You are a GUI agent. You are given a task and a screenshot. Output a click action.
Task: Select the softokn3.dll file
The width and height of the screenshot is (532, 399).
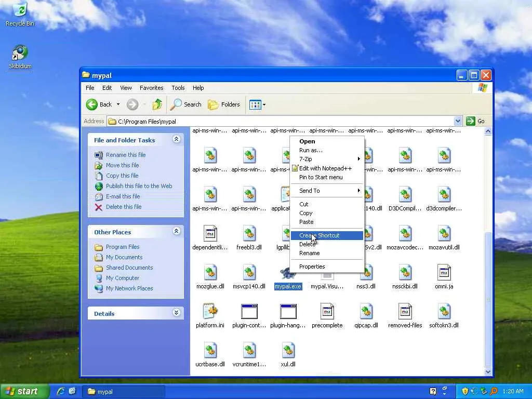pyautogui.click(x=444, y=316)
